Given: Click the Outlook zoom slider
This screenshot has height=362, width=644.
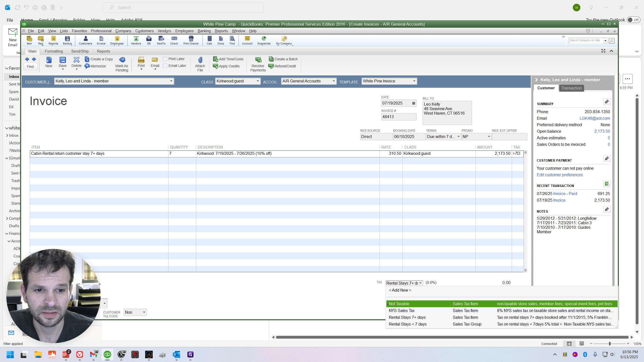Looking at the screenshot, I should (x=609, y=344).
